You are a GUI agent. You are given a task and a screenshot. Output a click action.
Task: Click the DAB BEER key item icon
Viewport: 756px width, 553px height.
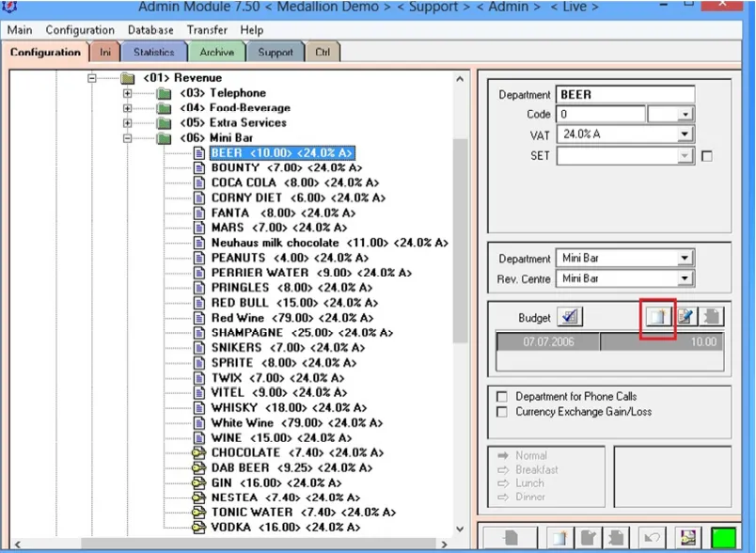(198, 467)
